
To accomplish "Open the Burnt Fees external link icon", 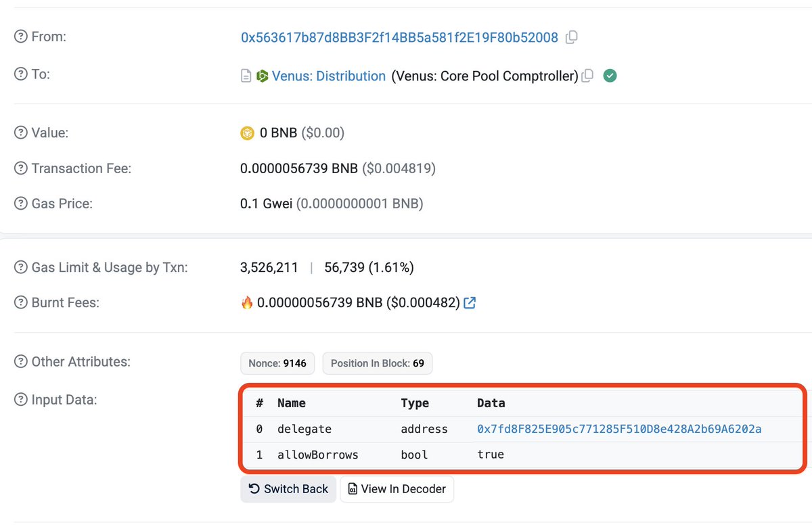I will point(470,302).
